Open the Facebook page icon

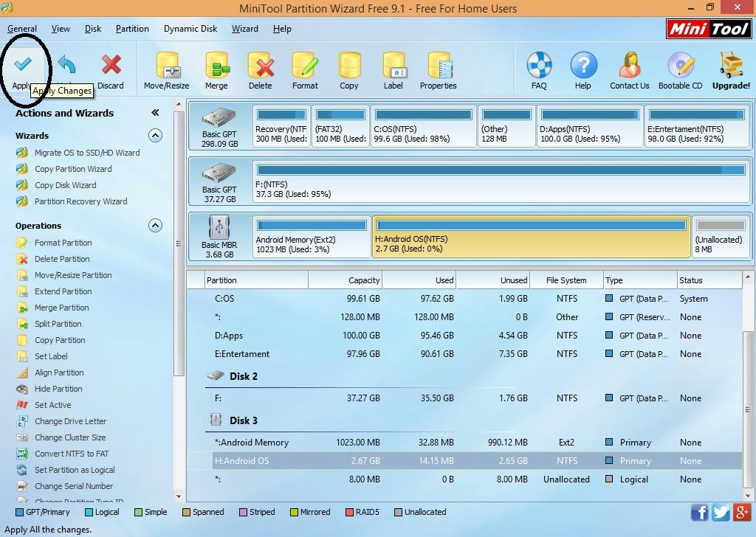coord(699,512)
